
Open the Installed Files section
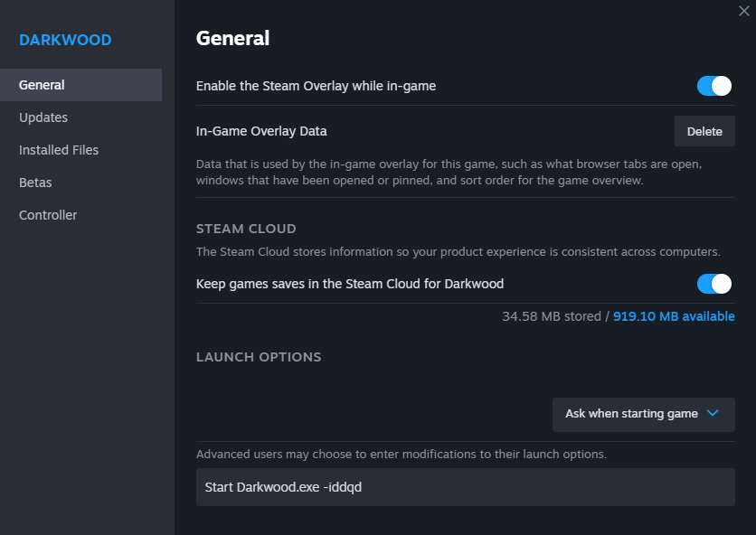[x=59, y=150]
